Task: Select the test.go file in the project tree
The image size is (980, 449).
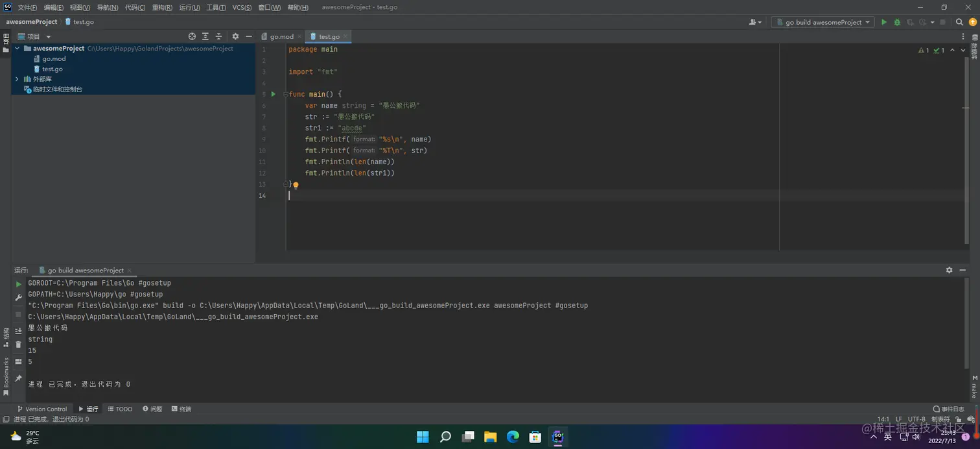Action: [x=52, y=69]
